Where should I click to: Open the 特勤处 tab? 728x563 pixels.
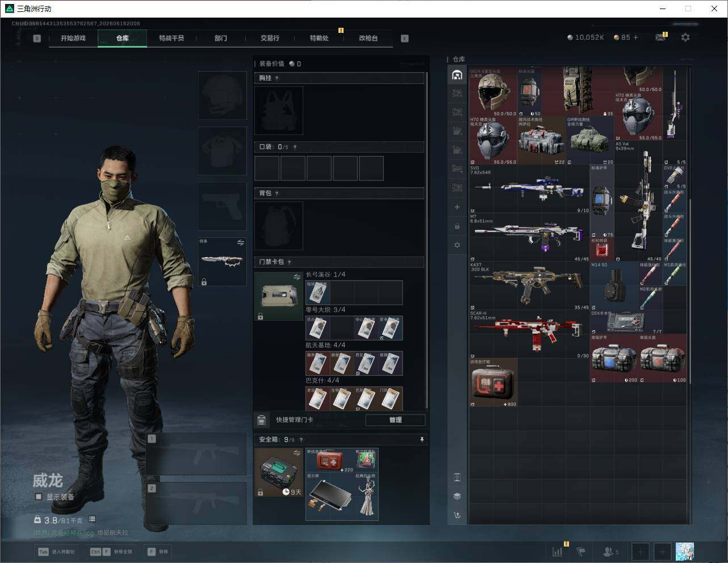click(319, 38)
